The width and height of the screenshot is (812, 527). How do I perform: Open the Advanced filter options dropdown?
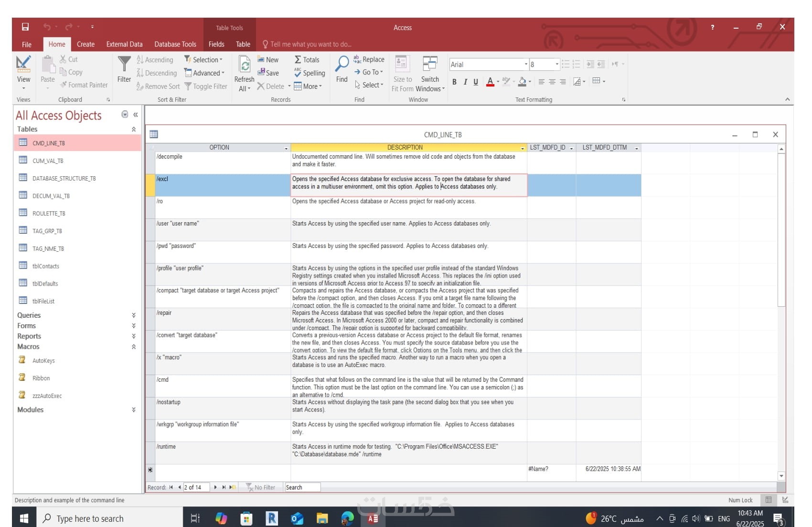tap(204, 73)
